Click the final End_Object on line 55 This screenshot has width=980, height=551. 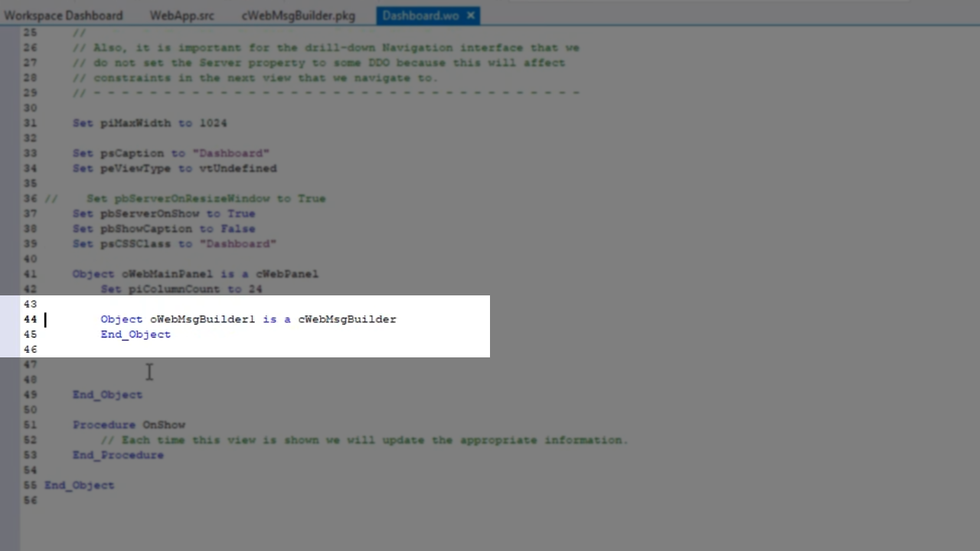pyautogui.click(x=79, y=485)
